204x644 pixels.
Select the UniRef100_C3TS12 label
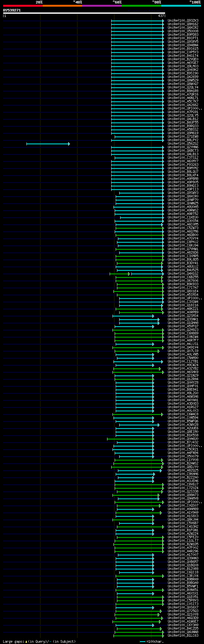183,157
